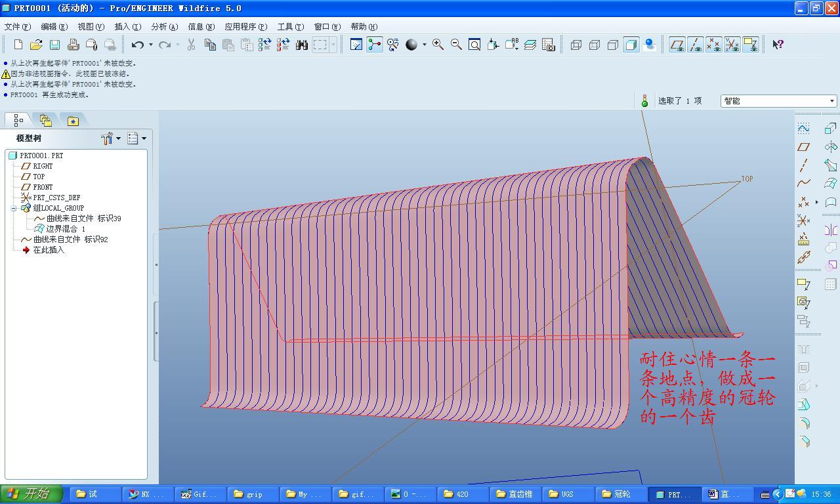The width and height of the screenshot is (840, 504).
Task: Switch to the favorites tab
Action: [x=73, y=120]
